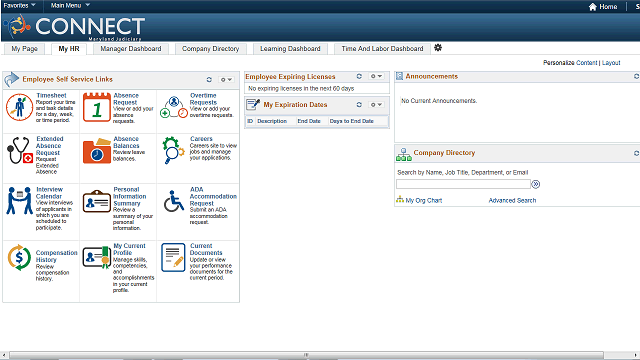Open the Absence Balances folder icon
The image size is (640, 360).
(97, 151)
